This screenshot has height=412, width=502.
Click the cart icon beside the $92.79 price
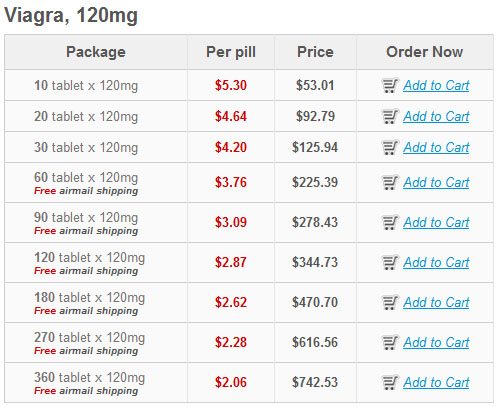(x=390, y=116)
